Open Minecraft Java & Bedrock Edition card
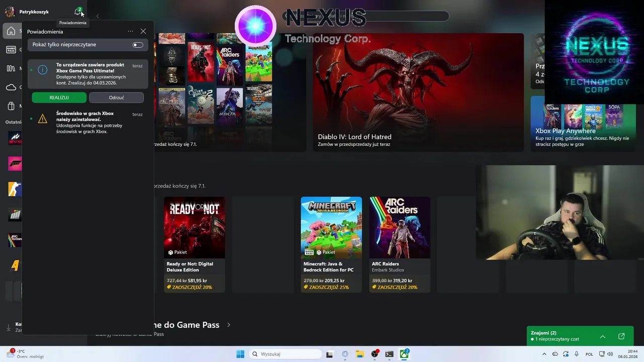The image size is (644, 362). point(331,244)
